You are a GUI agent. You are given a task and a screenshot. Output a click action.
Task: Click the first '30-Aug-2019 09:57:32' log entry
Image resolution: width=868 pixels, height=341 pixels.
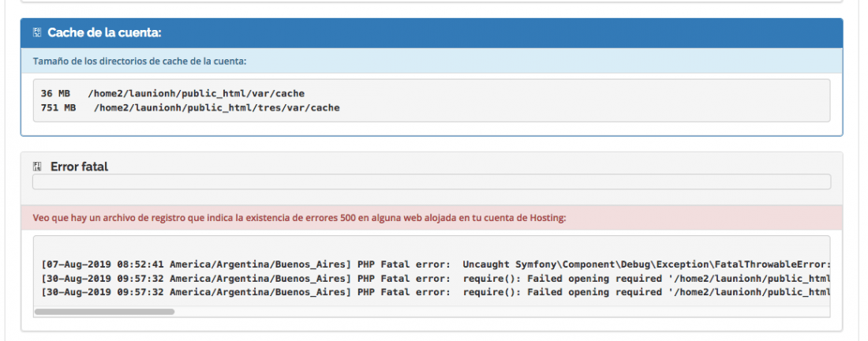[436, 279]
